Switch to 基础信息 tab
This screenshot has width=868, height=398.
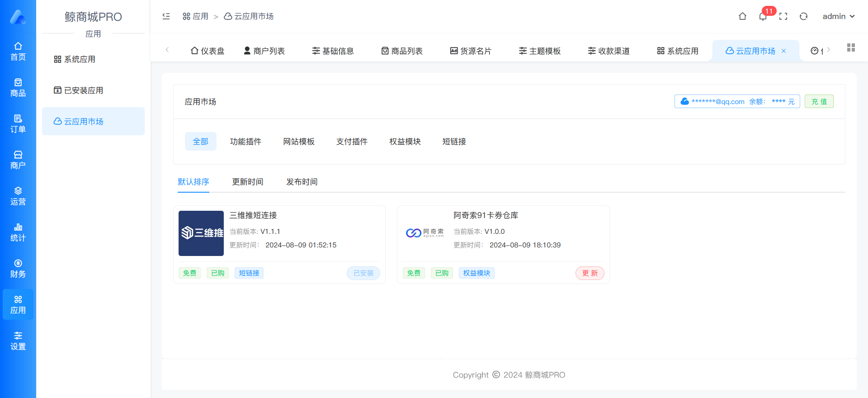333,51
